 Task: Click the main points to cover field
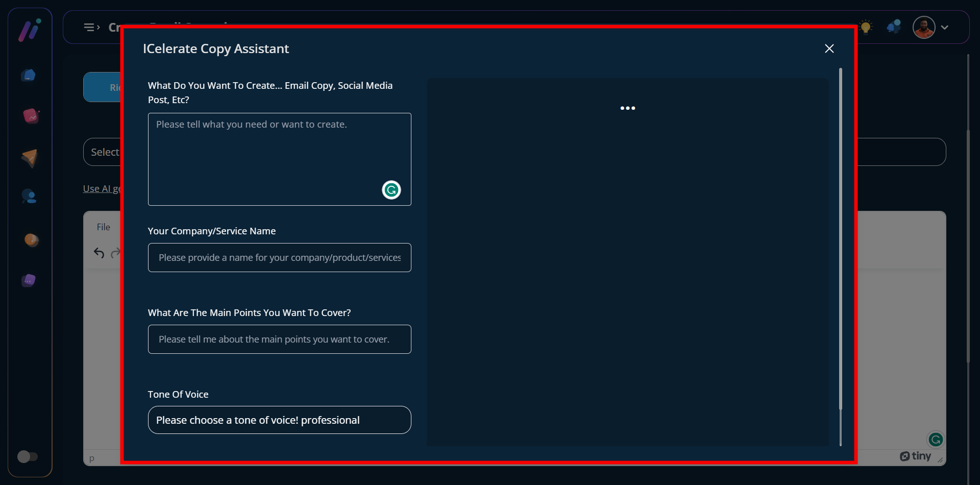[279, 339]
